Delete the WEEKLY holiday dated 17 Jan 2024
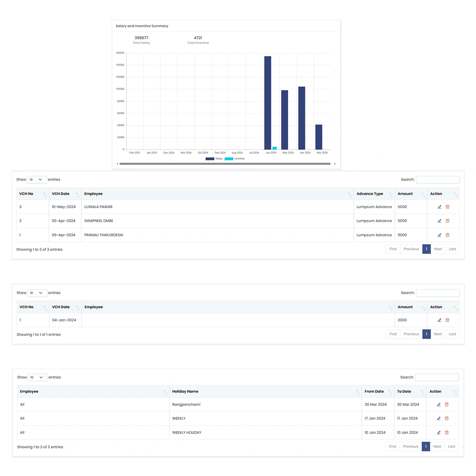This screenshot has width=476, height=476. pyautogui.click(x=446, y=418)
